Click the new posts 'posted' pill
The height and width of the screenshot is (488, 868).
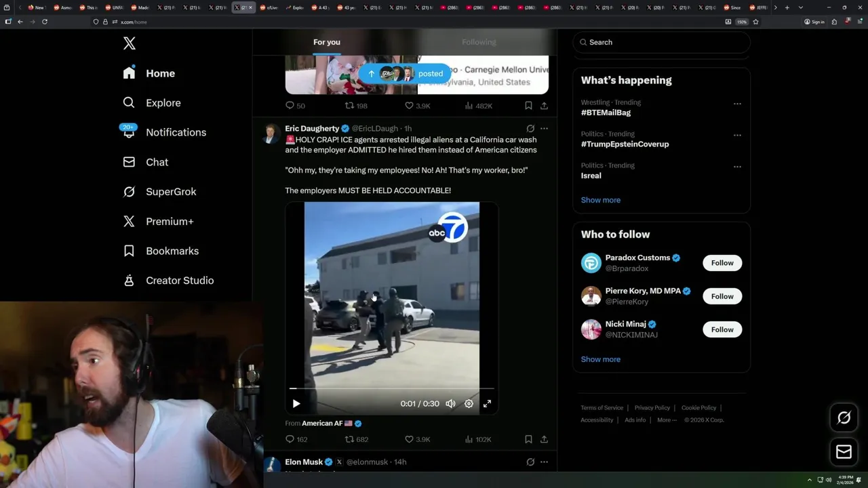[x=405, y=73]
